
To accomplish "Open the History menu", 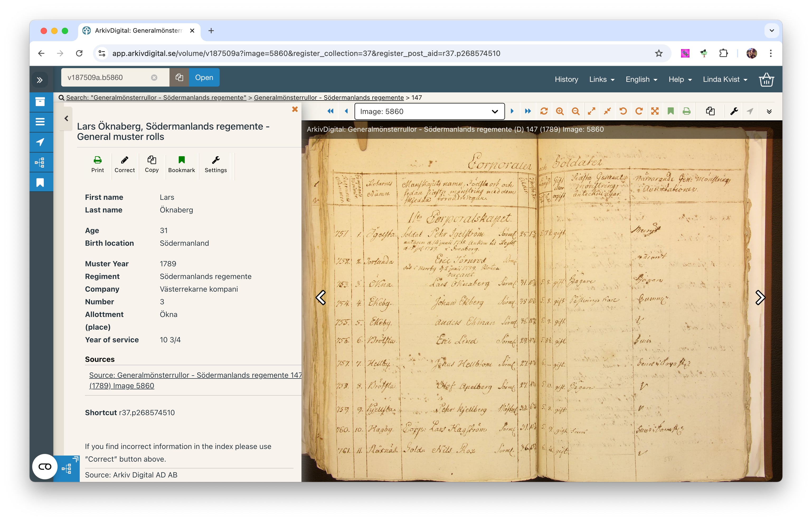I will (566, 79).
